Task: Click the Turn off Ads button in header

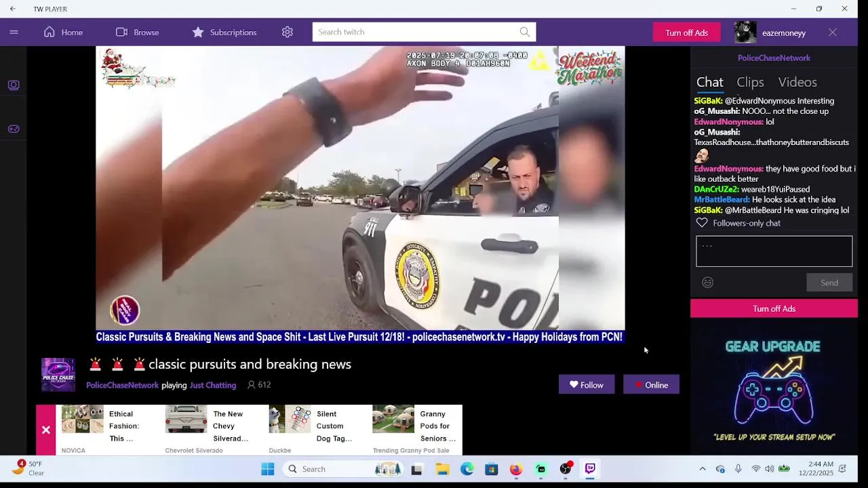Action: tap(686, 33)
